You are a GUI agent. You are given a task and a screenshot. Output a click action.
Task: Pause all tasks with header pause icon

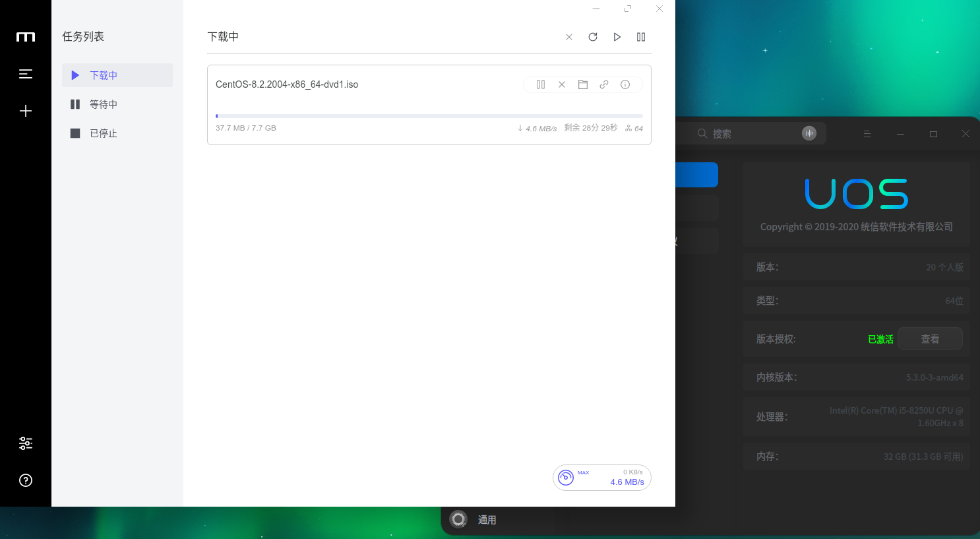coord(641,37)
